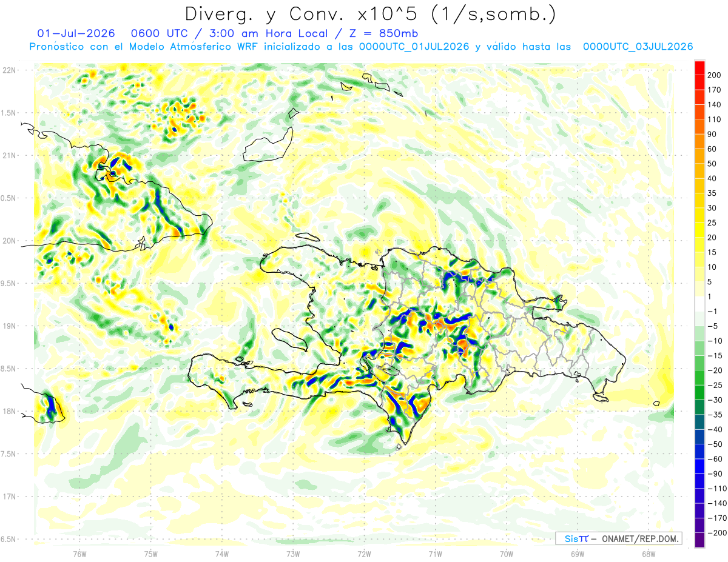Image resolution: width=728 pixels, height=562 pixels.
Task: Click the dark purple colorbar segment below -200
Action: pyautogui.click(x=700, y=540)
